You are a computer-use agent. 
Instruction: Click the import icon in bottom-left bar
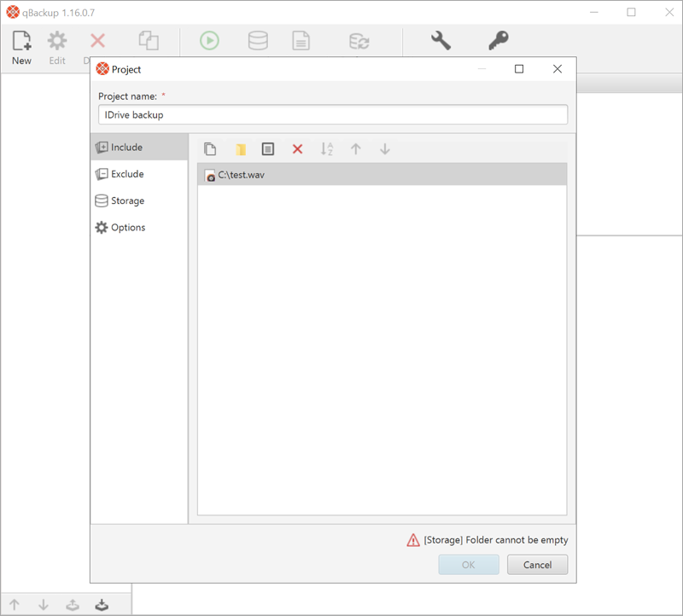[x=102, y=605]
